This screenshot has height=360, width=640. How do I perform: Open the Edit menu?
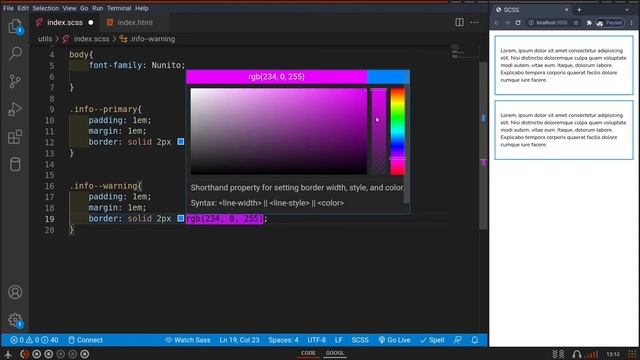tap(23, 8)
